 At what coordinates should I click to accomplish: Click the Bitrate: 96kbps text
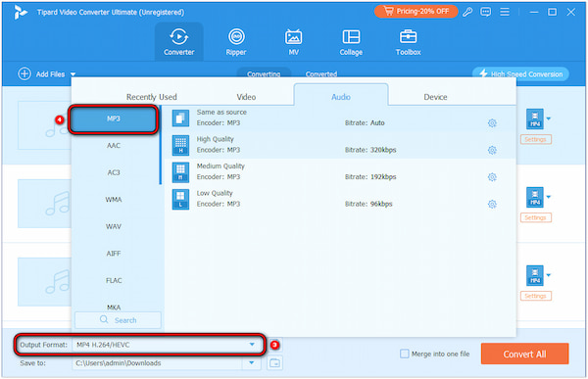click(x=368, y=204)
